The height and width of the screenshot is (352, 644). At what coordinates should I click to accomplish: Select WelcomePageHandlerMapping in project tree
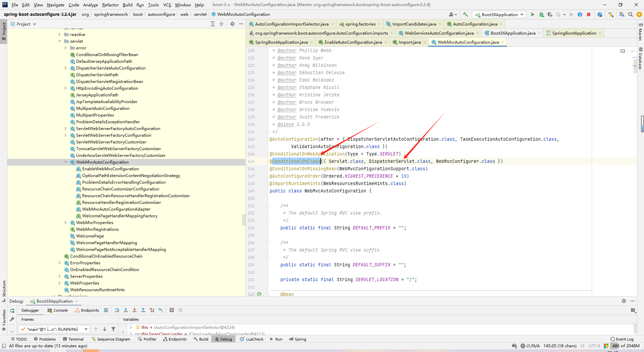[x=106, y=243]
